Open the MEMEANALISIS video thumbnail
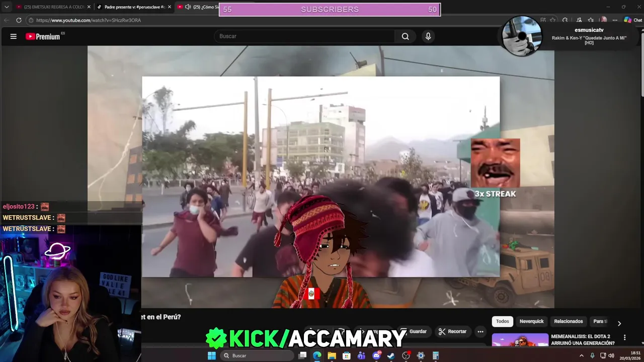Image resolution: width=644 pixels, height=362 pixels. click(520, 340)
